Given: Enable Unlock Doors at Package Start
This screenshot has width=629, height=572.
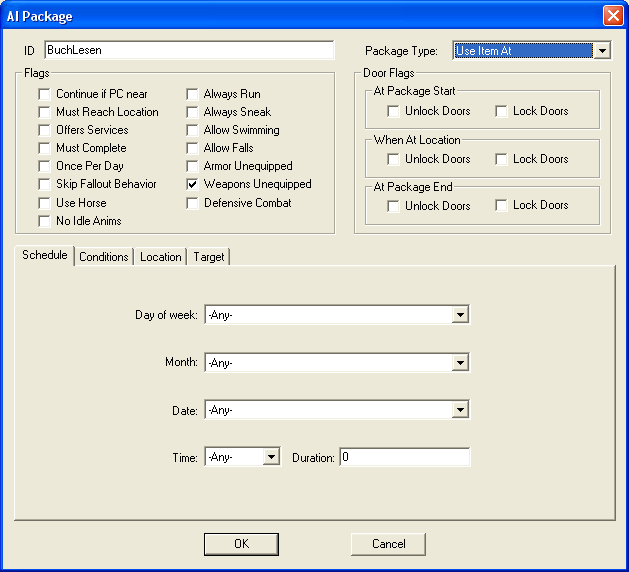Looking at the screenshot, I should [x=394, y=111].
